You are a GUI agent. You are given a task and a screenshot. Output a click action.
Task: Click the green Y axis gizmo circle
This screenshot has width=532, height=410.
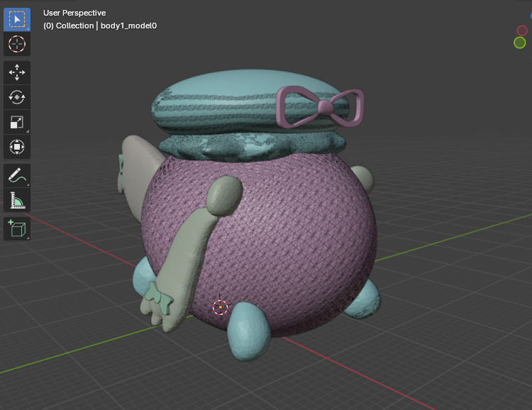[519, 43]
